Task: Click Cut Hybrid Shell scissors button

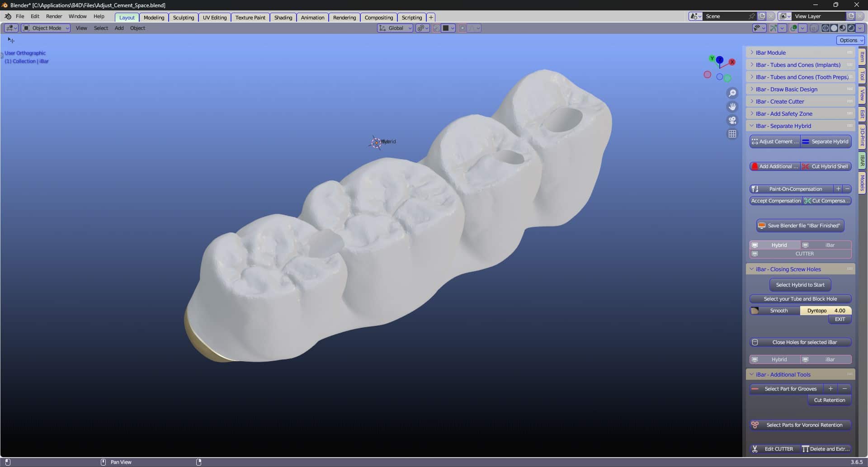Action: [x=826, y=166]
